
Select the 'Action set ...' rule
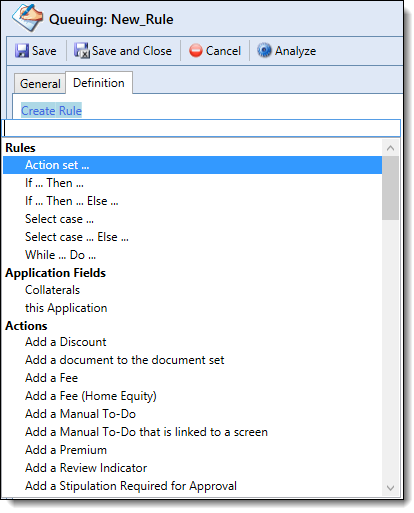192,165
